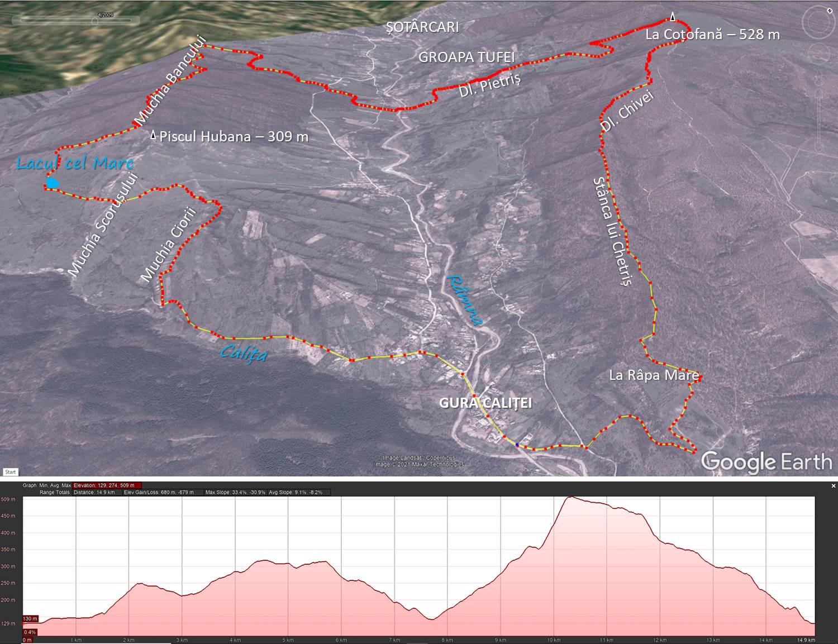Click the Elevation stats label in graph header
This screenshot has height=644, width=838.
pyautogui.click(x=107, y=485)
